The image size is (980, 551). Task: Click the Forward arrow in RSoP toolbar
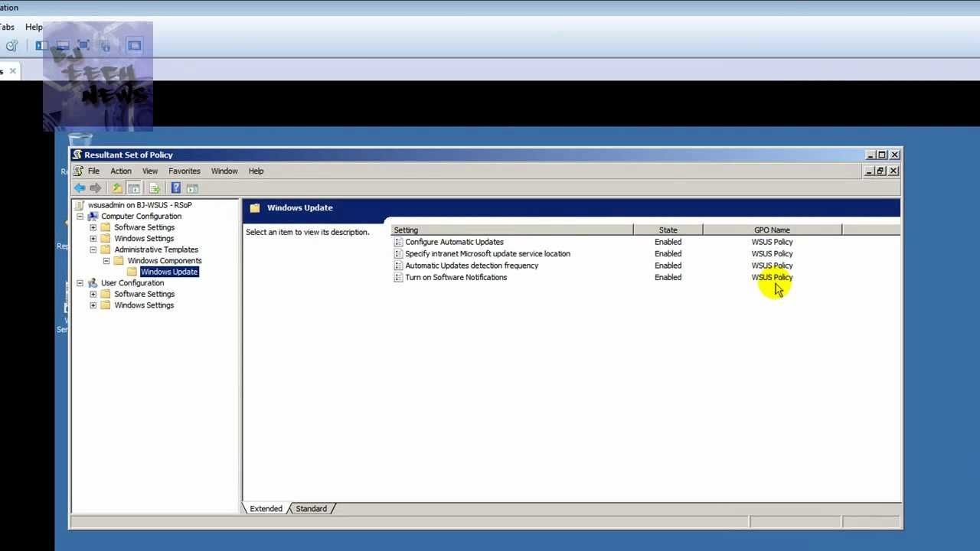[95, 187]
